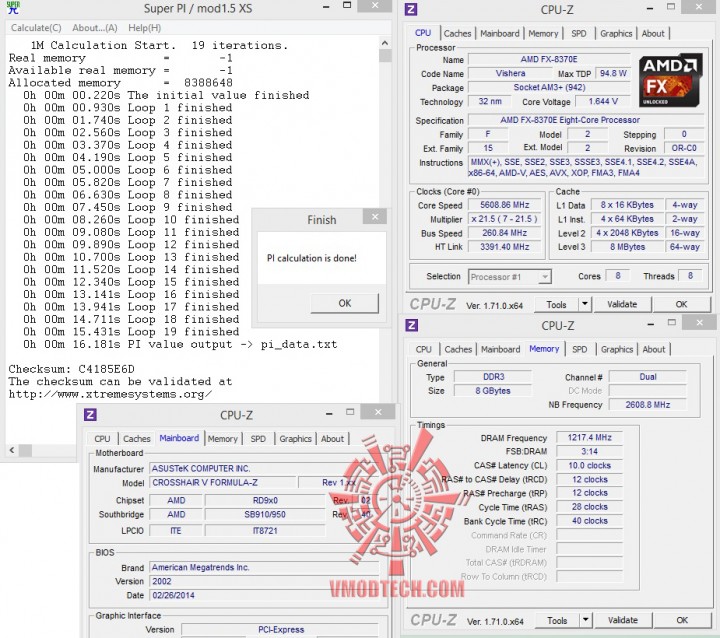Click OK in Memory CPU-Z window
720x638 pixels.
point(682,620)
